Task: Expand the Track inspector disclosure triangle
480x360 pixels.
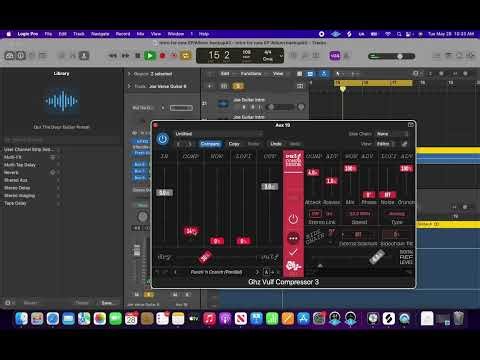Action: [x=130, y=86]
